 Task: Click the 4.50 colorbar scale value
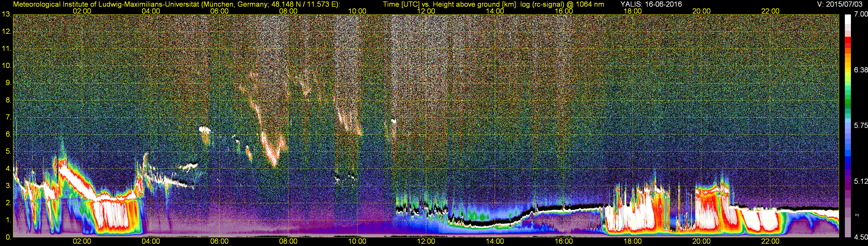pyautogui.click(x=860, y=237)
